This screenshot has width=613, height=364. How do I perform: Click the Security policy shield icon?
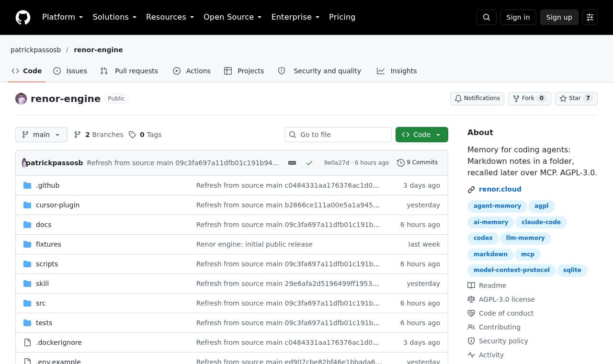471,341
